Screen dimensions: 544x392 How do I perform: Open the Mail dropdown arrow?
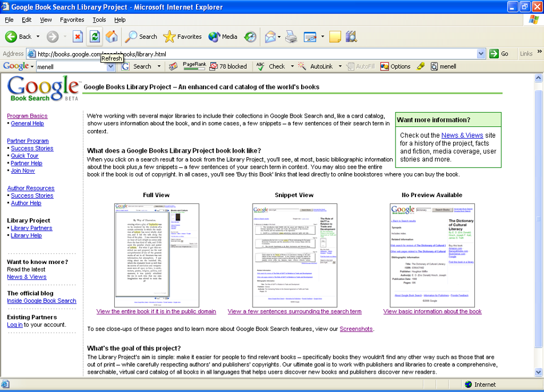tap(279, 37)
